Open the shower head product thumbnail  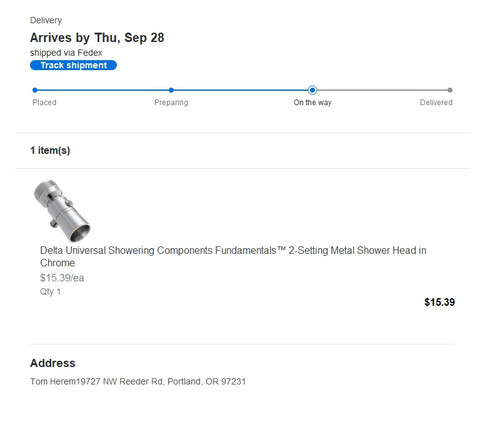click(62, 211)
